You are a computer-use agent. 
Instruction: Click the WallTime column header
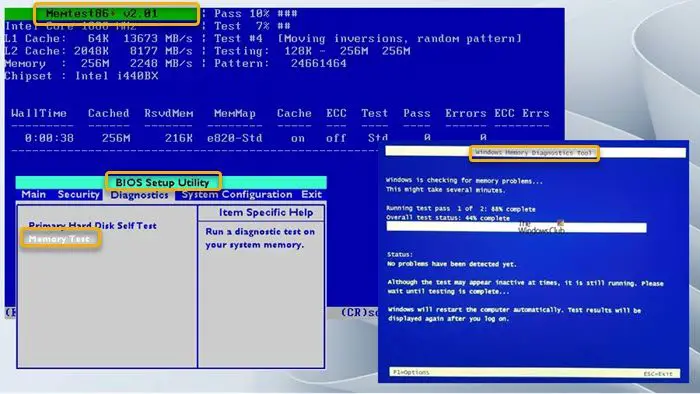39,113
